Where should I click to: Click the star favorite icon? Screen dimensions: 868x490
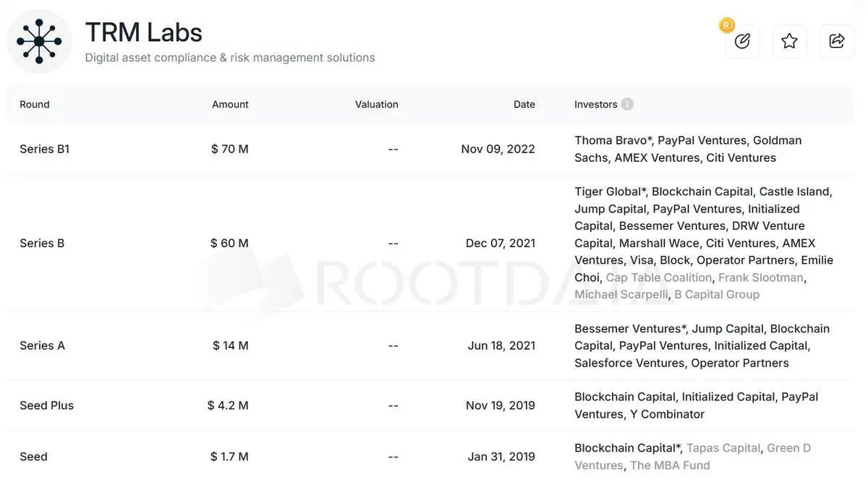[x=790, y=41]
